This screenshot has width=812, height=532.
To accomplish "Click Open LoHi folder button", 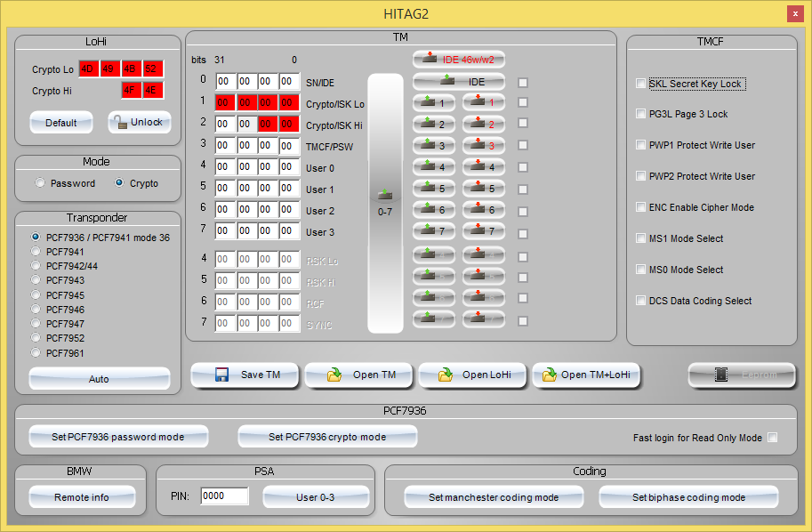I will point(473,375).
